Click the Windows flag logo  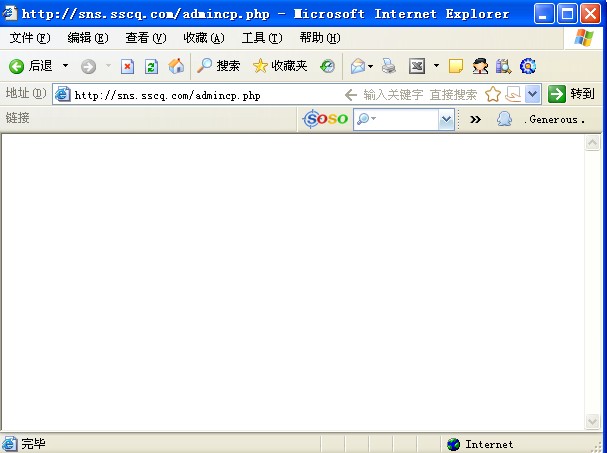pos(584,38)
